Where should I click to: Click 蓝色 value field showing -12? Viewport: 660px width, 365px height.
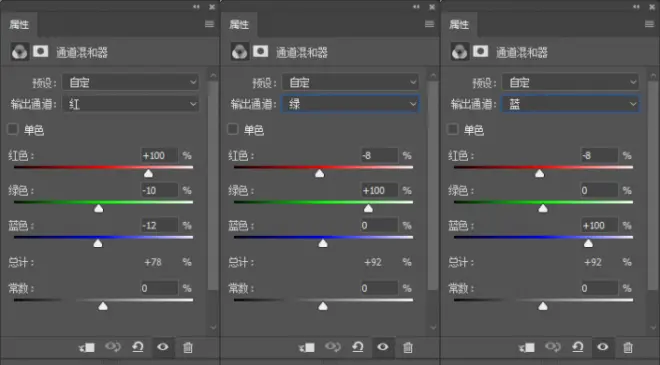(159, 225)
